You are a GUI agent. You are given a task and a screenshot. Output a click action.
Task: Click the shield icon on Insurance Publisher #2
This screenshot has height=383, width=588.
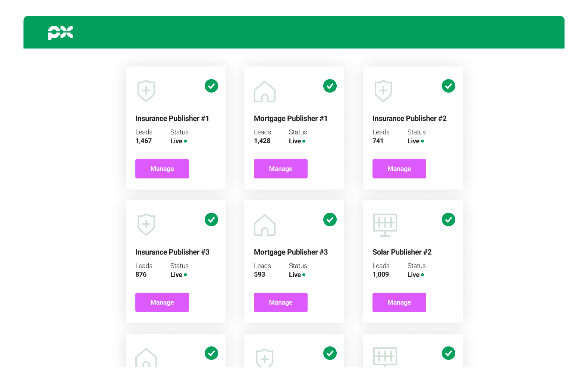tap(383, 91)
